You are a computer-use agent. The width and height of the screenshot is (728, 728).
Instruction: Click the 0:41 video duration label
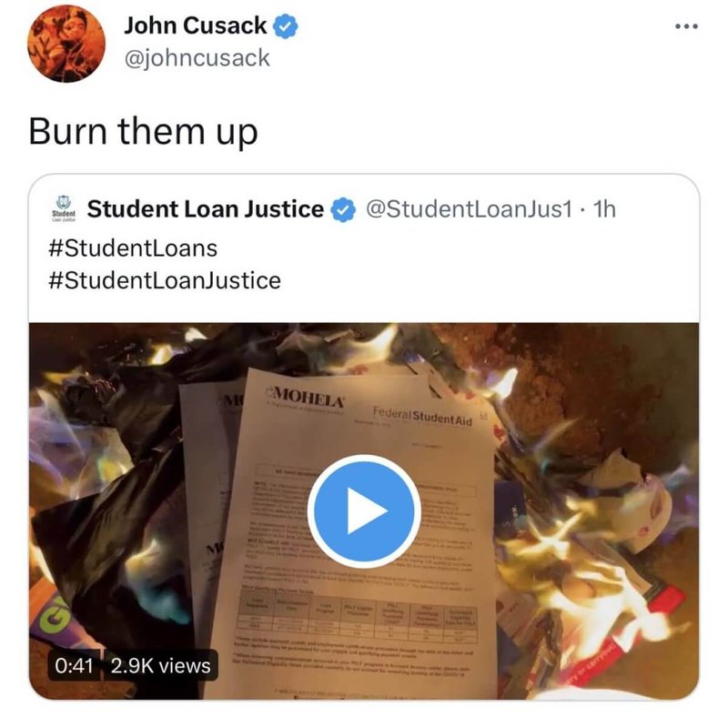(x=75, y=666)
